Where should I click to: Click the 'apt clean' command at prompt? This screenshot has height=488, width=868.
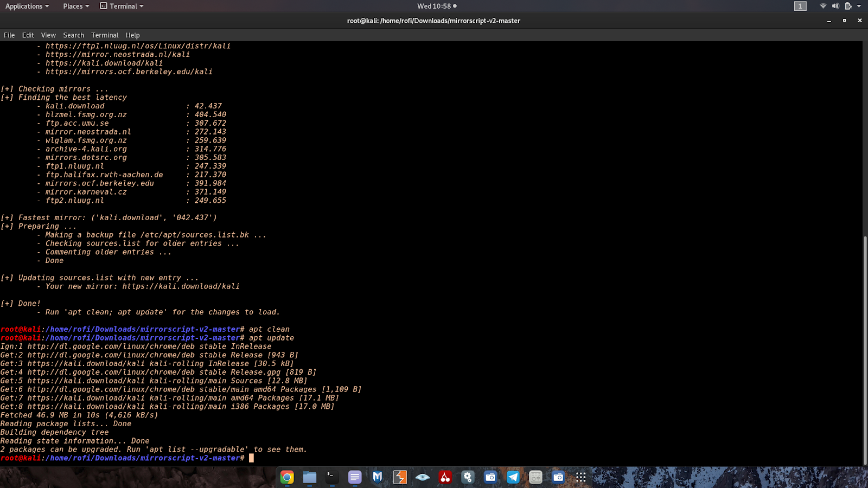coord(270,329)
